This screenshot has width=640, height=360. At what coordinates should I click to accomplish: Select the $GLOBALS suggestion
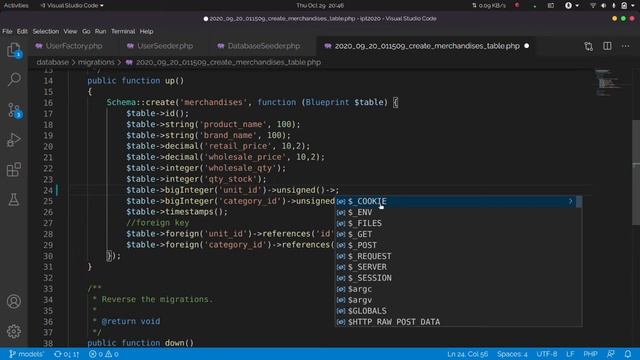tap(458, 311)
